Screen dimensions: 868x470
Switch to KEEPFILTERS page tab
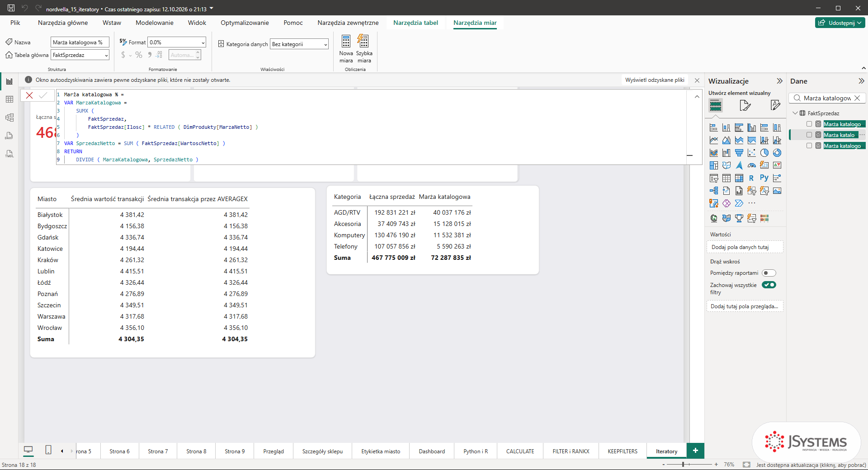pos(623,451)
